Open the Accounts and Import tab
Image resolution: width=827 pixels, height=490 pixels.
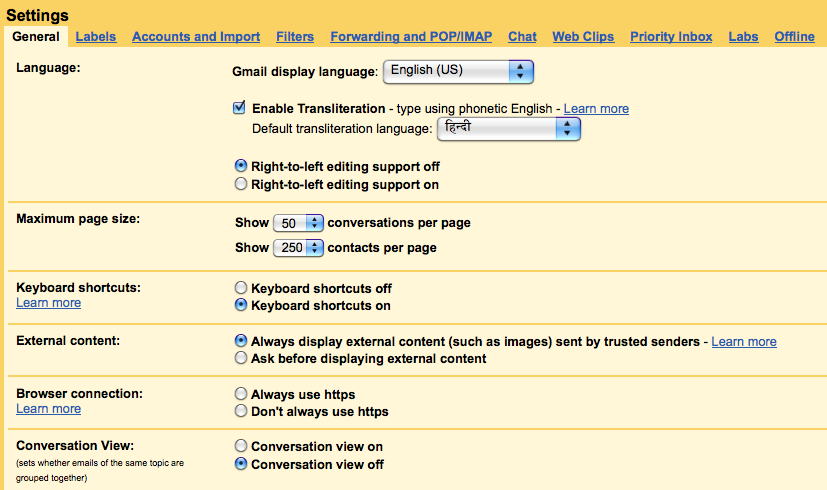point(196,37)
